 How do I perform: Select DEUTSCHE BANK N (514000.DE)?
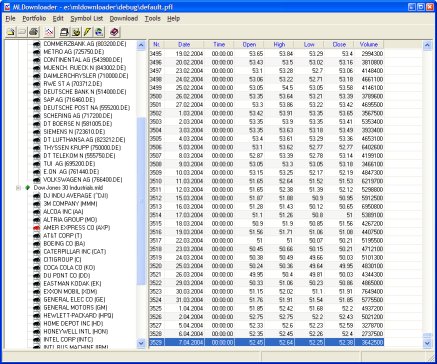pos(85,92)
